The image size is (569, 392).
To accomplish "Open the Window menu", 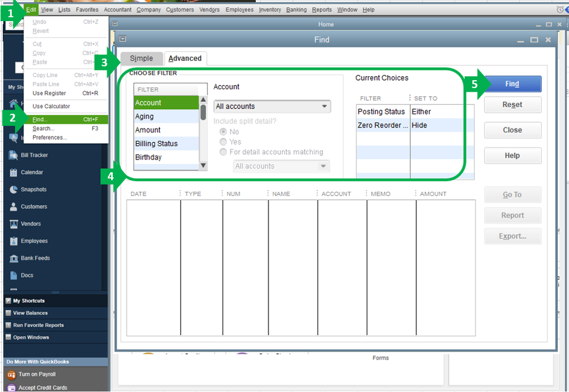I will 347,10.
